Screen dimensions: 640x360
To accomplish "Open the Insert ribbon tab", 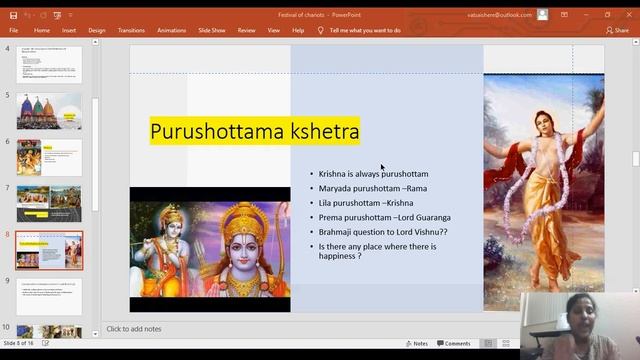I will pos(69,30).
